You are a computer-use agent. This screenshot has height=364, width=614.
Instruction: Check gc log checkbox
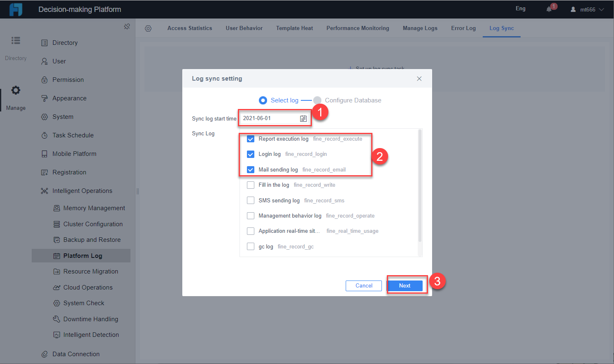[251, 246]
